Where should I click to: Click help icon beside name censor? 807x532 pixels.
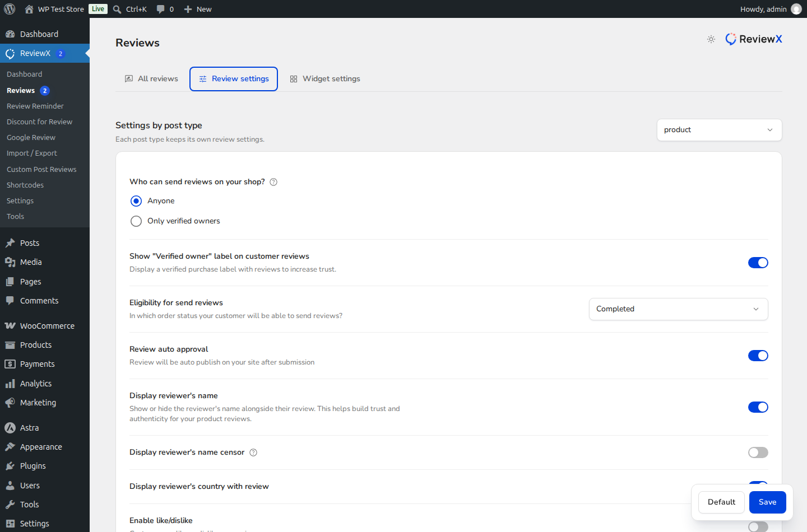click(x=253, y=452)
